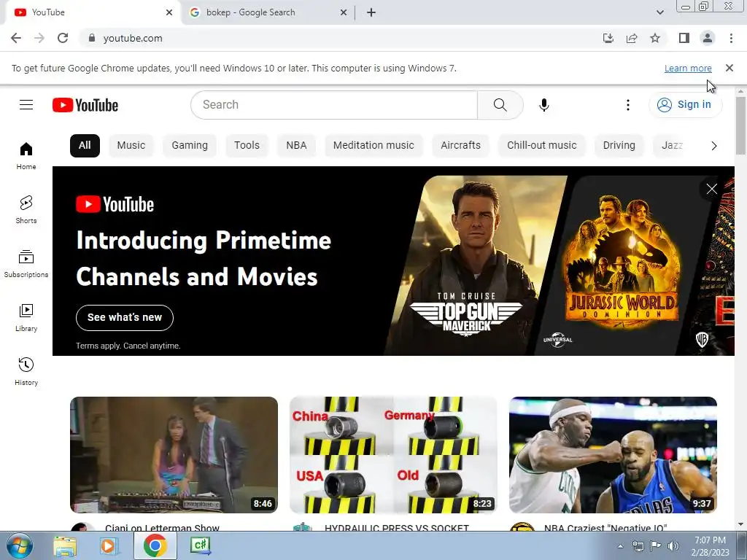Open a new tab with plus button

pyautogui.click(x=371, y=12)
